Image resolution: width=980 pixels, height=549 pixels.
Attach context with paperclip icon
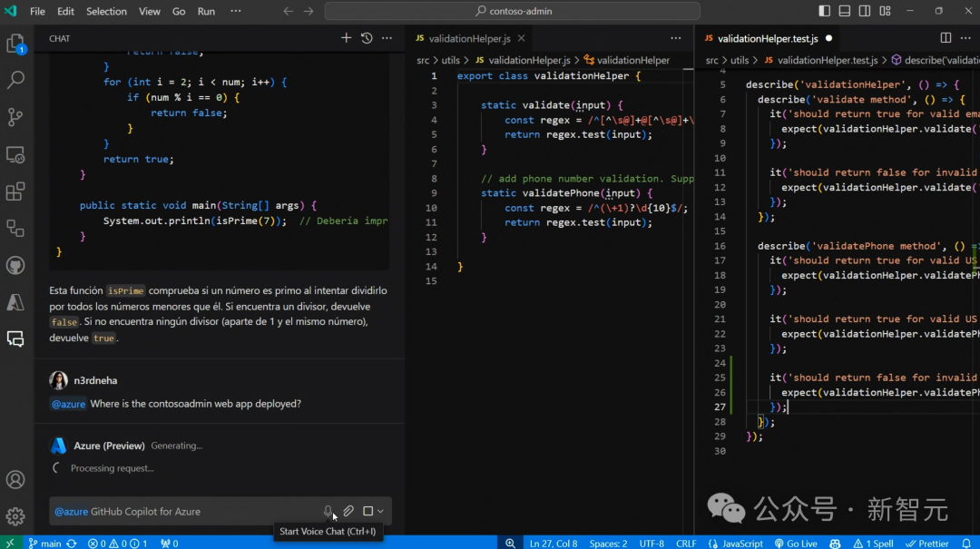[348, 512]
